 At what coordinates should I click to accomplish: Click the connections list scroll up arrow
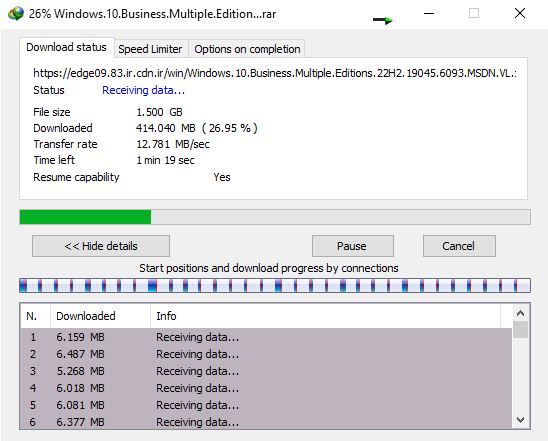(520, 313)
